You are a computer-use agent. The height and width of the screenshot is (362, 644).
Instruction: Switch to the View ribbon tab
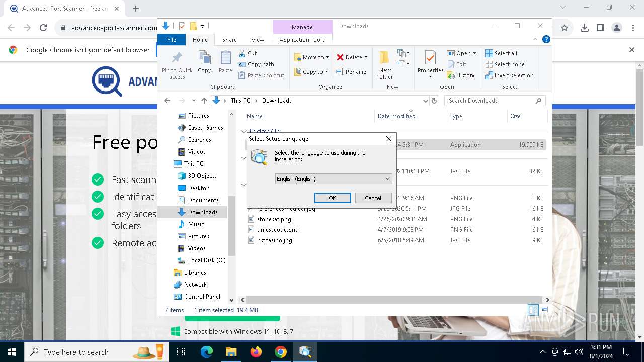click(258, 40)
